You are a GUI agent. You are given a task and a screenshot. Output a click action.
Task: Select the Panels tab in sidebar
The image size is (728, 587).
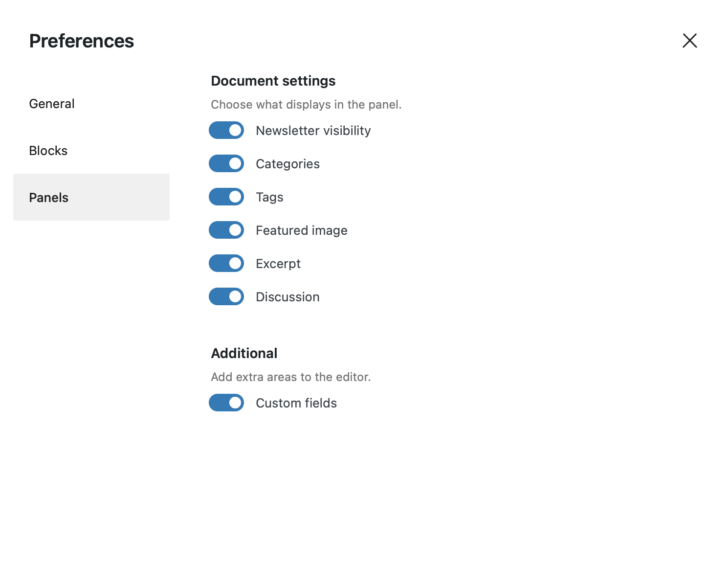[x=48, y=197]
